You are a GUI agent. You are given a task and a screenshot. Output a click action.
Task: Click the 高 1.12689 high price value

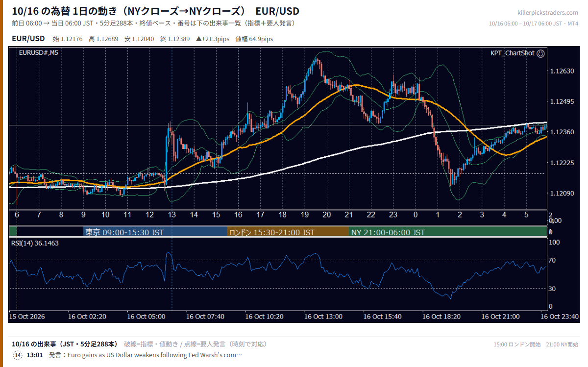pos(103,39)
